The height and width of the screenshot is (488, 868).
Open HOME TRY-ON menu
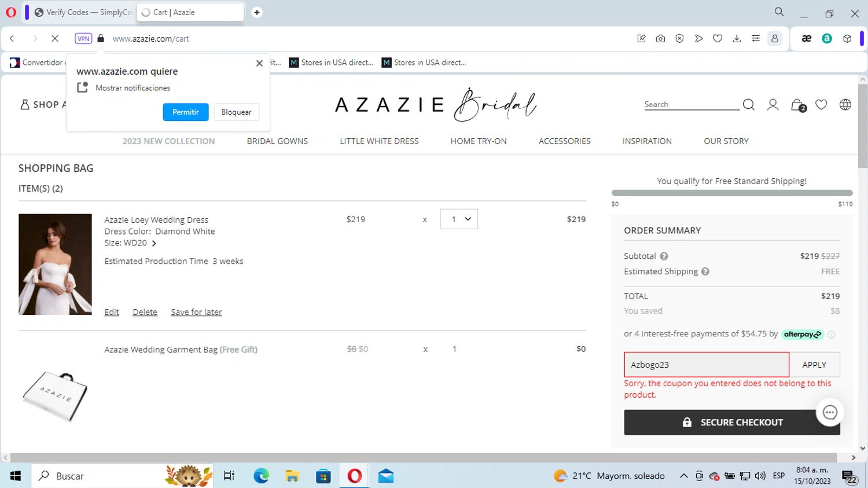[x=479, y=141]
